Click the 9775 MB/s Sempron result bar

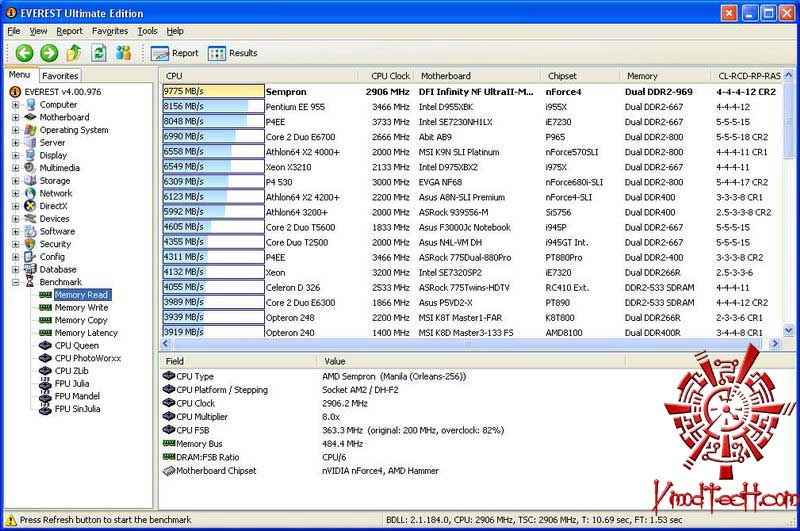[213, 92]
